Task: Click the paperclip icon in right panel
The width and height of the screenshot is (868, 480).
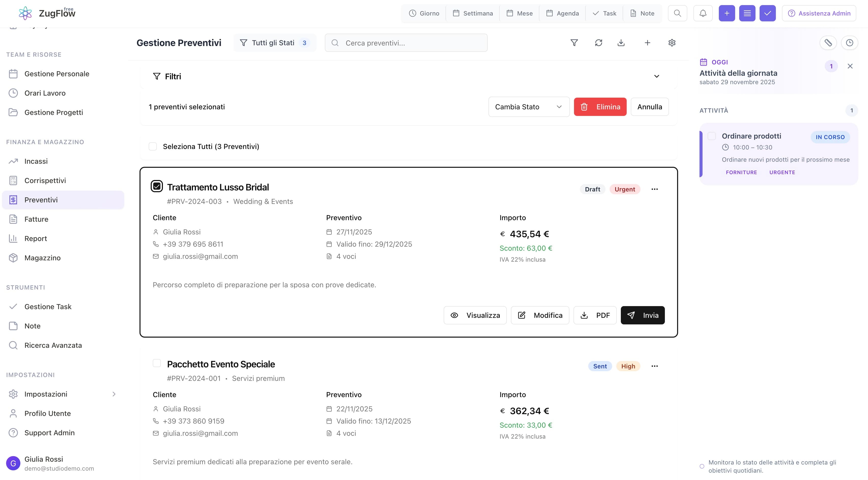Action: pyautogui.click(x=828, y=43)
